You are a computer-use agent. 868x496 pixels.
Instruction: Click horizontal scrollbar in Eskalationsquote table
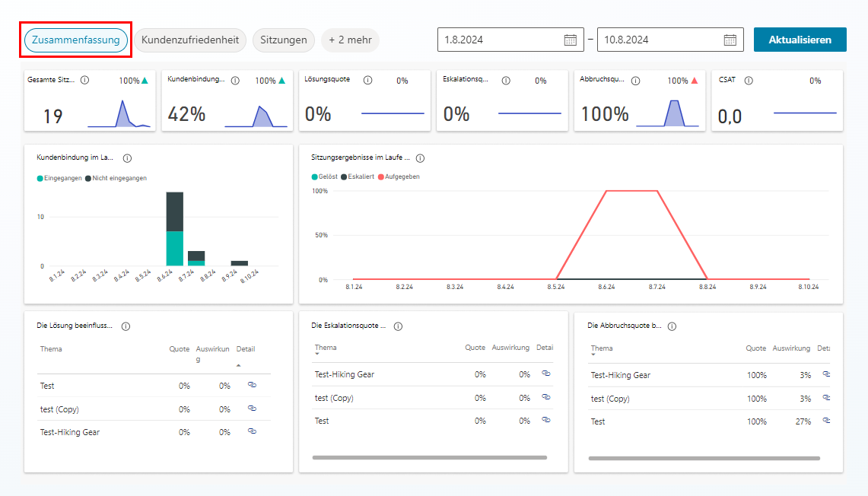[429, 457]
